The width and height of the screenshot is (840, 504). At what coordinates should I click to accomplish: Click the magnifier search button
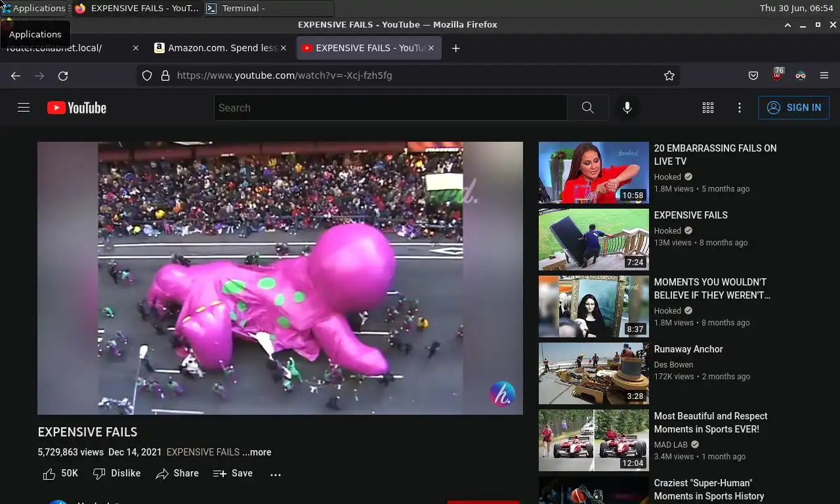587,108
